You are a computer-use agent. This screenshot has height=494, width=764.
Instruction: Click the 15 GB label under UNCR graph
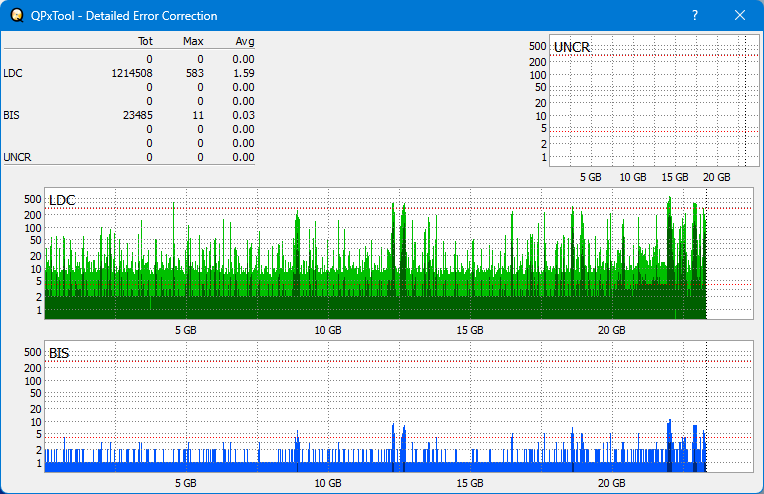675,177
